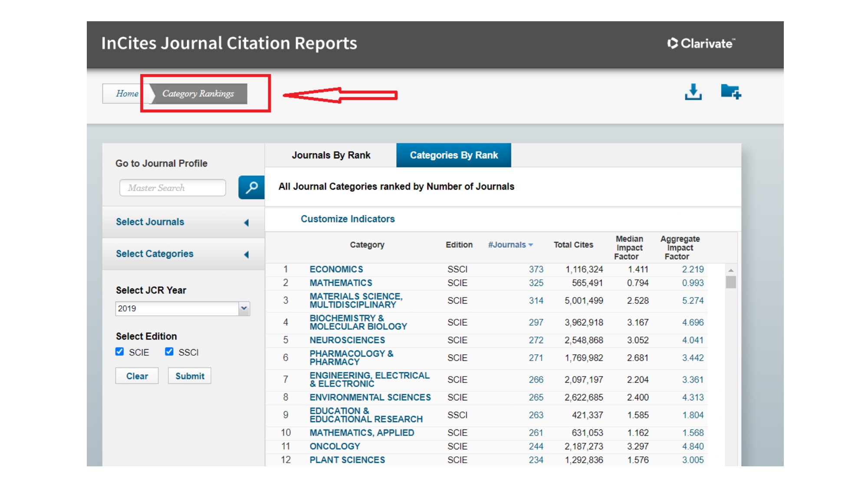The image size is (868, 488).
Task: Toggle the SSCI edition checkbox
Action: [x=169, y=352]
